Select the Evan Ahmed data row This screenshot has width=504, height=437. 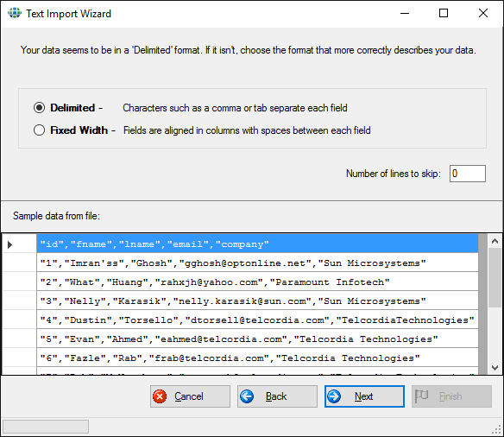pyautogui.click(x=257, y=339)
